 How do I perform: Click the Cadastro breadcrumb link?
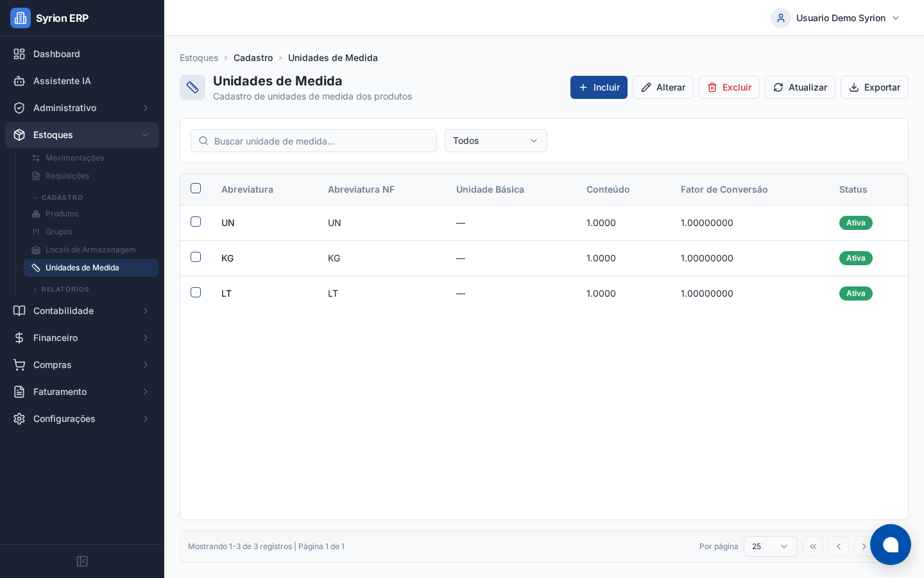(253, 58)
